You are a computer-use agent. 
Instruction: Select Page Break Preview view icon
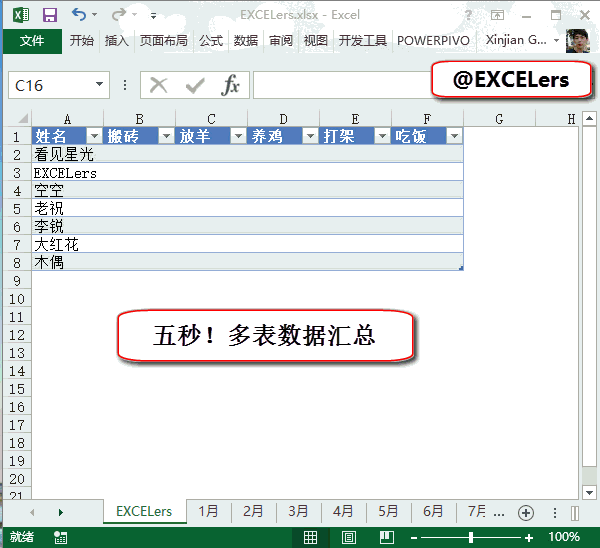coord(385,538)
